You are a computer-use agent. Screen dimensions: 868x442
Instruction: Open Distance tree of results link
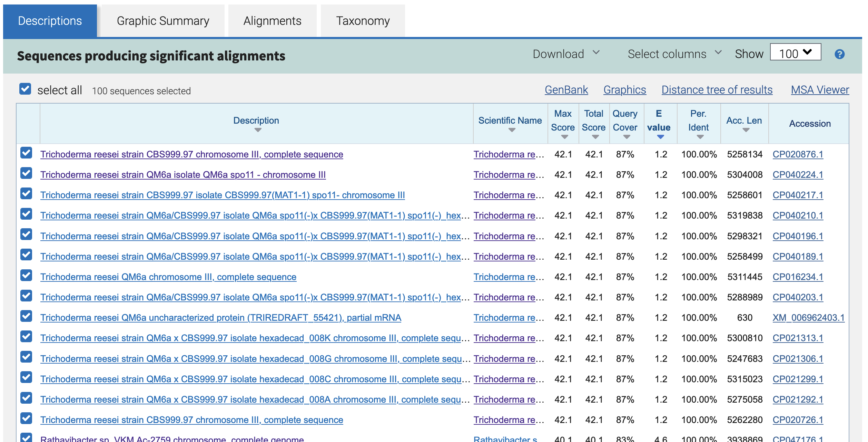click(x=717, y=90)
